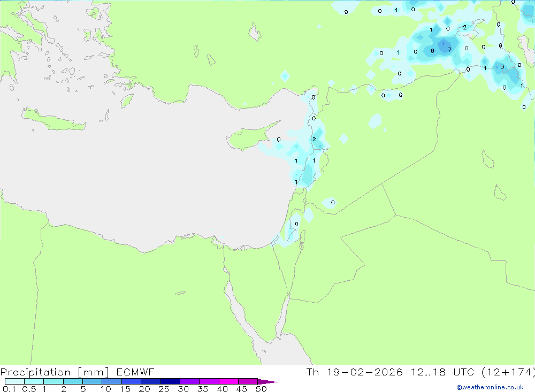Click the ECMWF model label
This screenshot has width=535, height=392.
(x=135, y=372)
